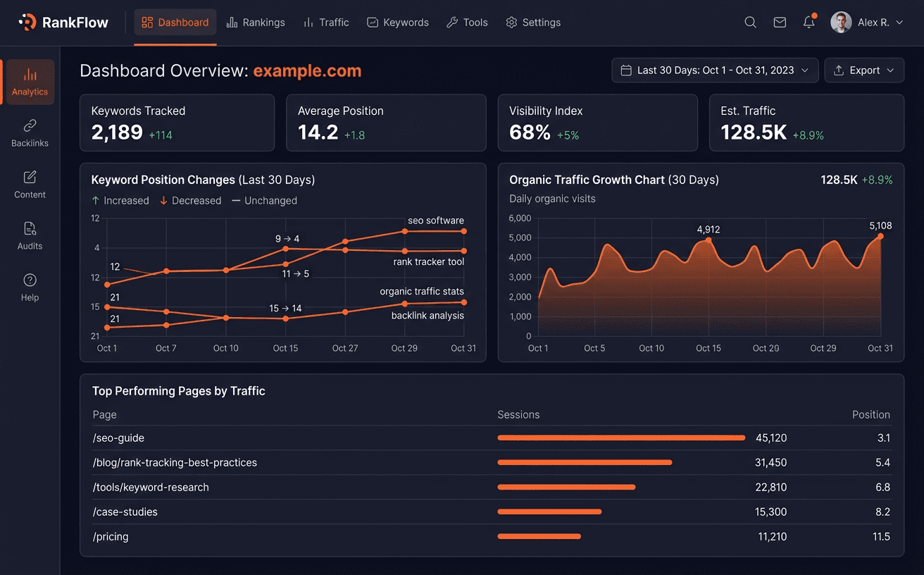Screen dimensions: 924x575
Task: Switch to the Rankings tab
Action: (x=256, y=23)
